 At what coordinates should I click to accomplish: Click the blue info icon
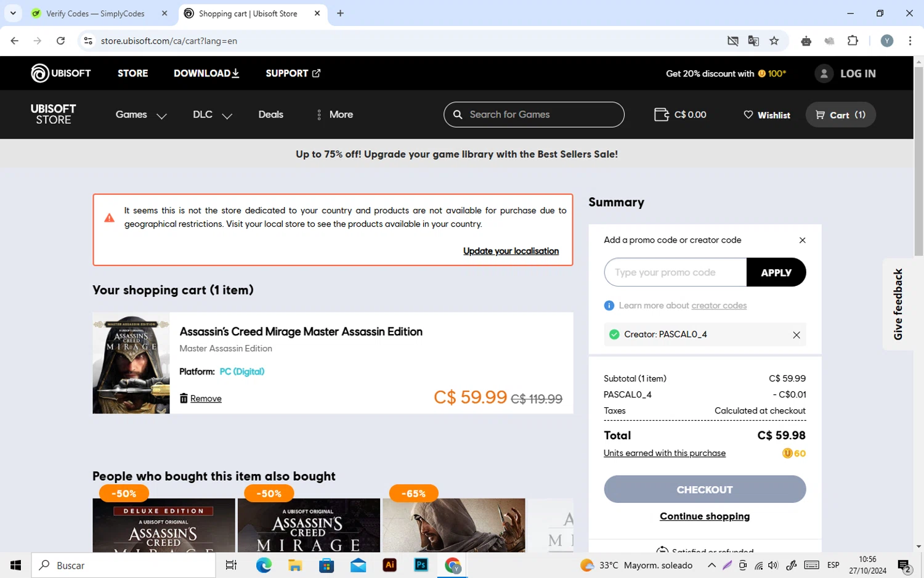tap(609, 306)
